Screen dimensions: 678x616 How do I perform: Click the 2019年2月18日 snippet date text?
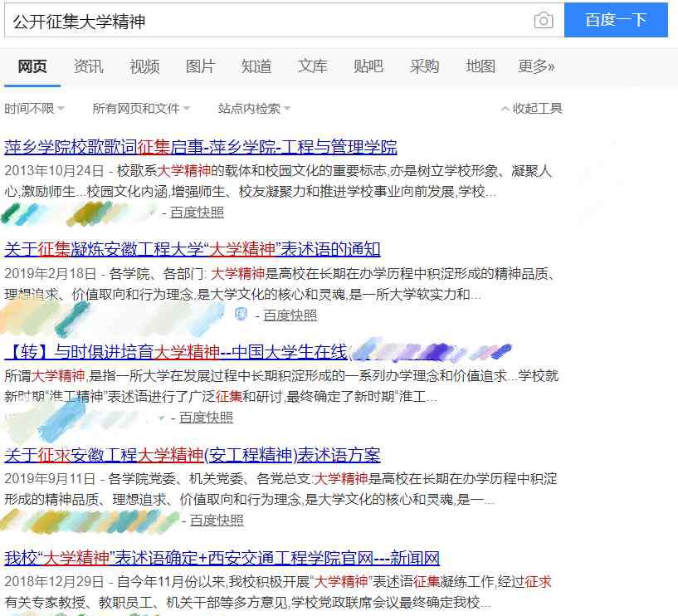(50, 274)
